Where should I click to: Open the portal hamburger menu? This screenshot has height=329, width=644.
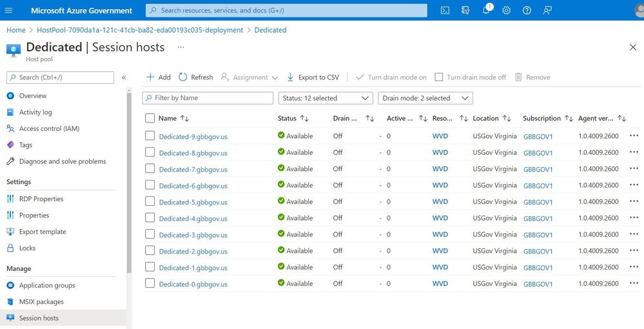(8, 10)
